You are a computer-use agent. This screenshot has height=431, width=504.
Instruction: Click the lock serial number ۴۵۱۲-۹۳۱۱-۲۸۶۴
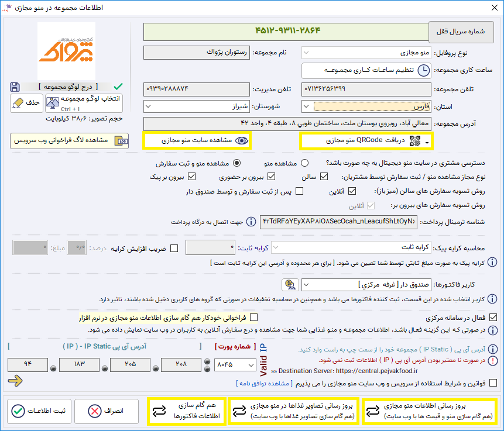[286, 32]
